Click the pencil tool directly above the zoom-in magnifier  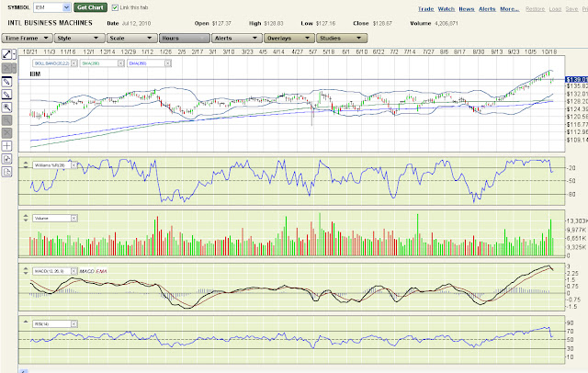tap(6, 95)
